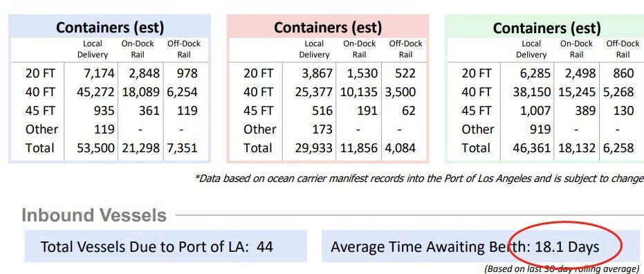The image size is (644, 274).
Task: Click Off-Dock Rail total 4,084
Action: [400, 148]
